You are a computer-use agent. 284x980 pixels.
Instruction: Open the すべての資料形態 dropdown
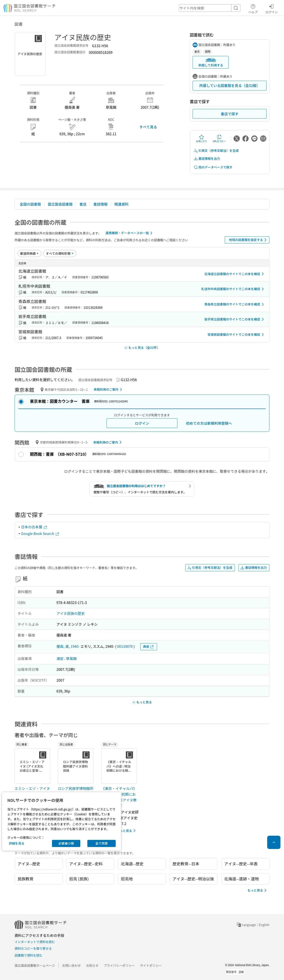tap(60, 253)
